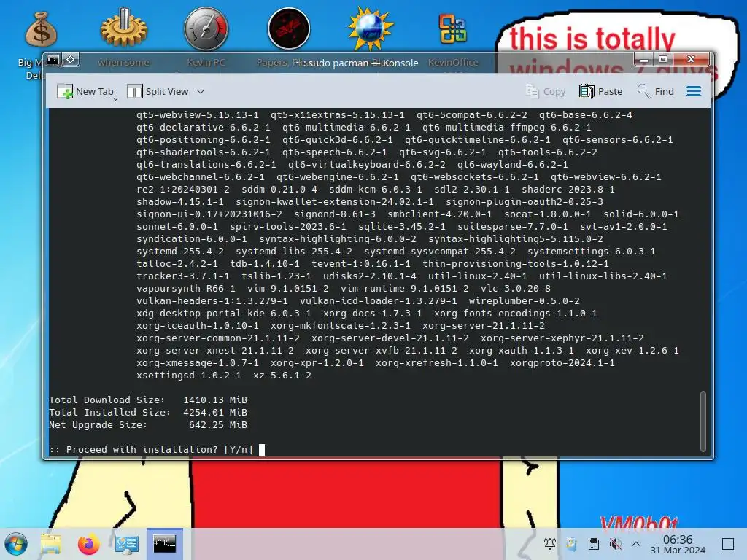The height and width of the screenshot is (560, 747).
Task: Click the package text xz-5.6.1-2
Action: 282,376
